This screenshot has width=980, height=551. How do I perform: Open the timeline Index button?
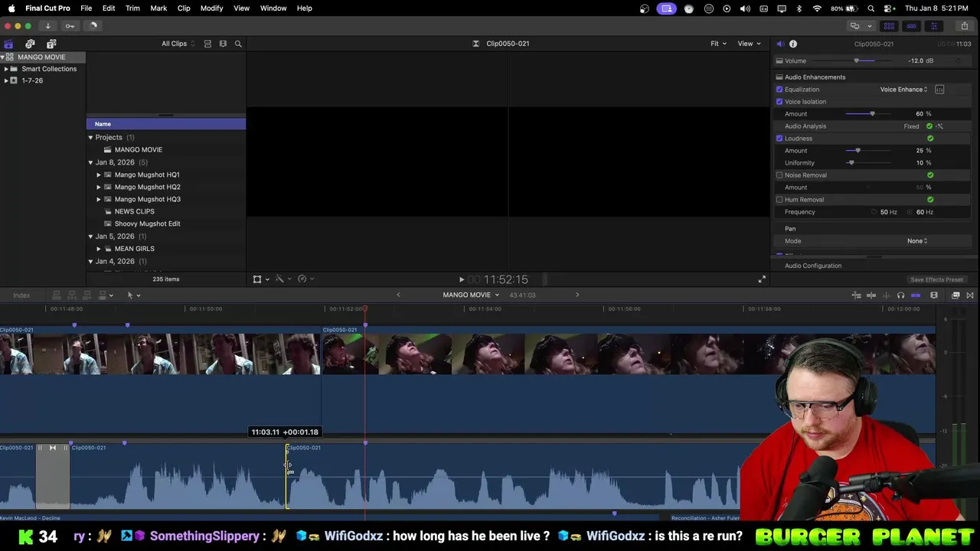coord(21,295)
